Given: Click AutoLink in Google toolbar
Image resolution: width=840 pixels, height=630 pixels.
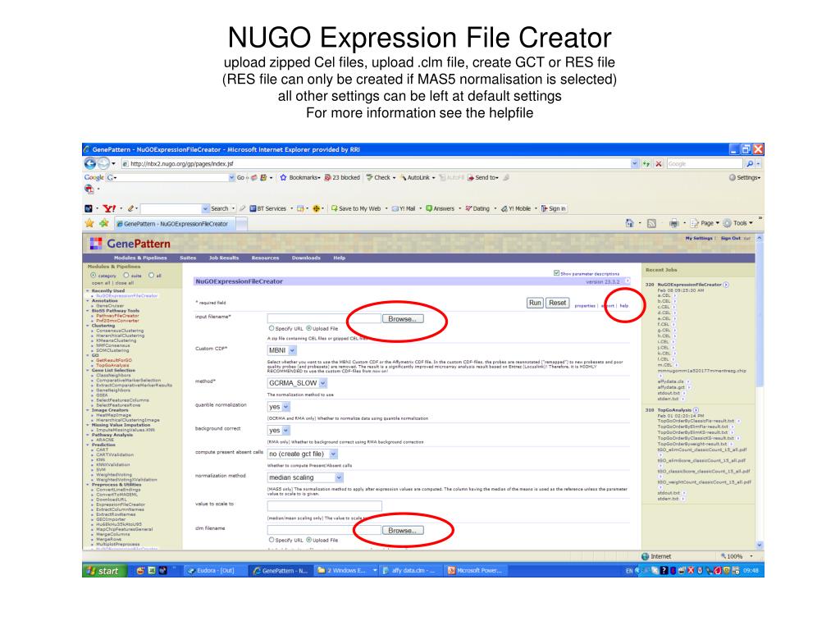Looking at the screenshot, I should 418,177.
